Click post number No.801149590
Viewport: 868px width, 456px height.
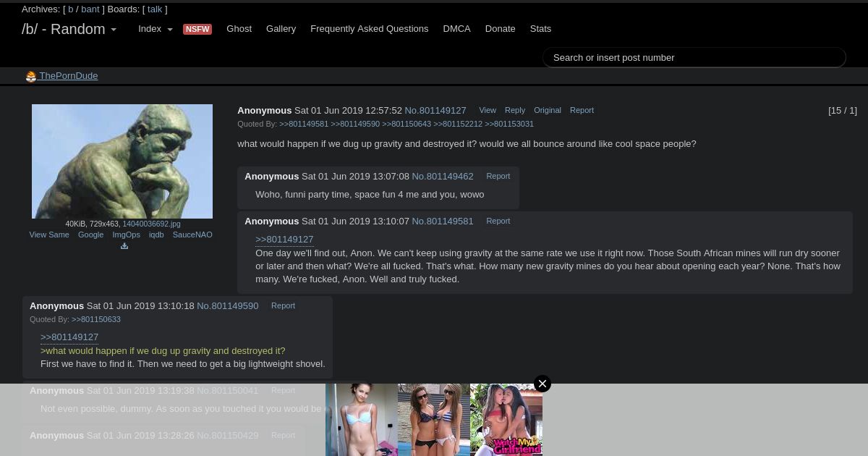click(228, 306)
